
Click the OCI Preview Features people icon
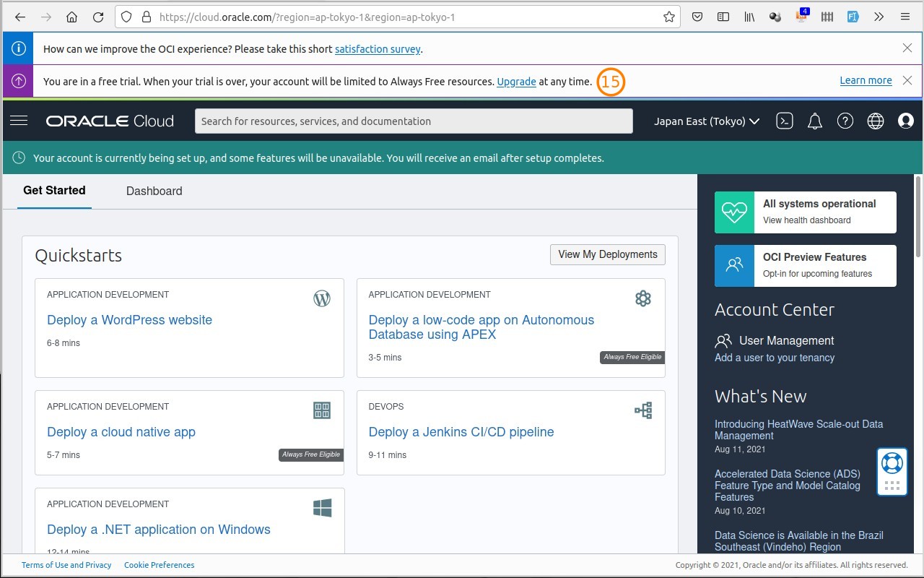(734, 265)
